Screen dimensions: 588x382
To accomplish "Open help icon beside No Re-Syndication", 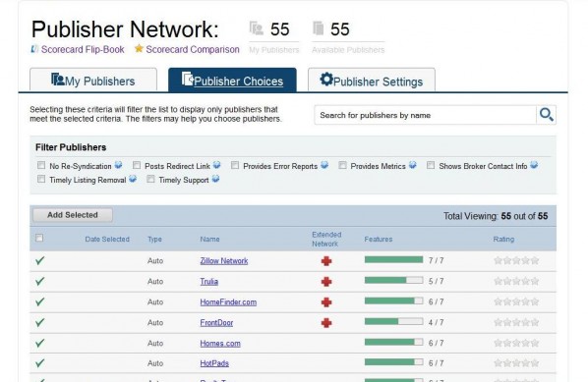I will 119,165.
